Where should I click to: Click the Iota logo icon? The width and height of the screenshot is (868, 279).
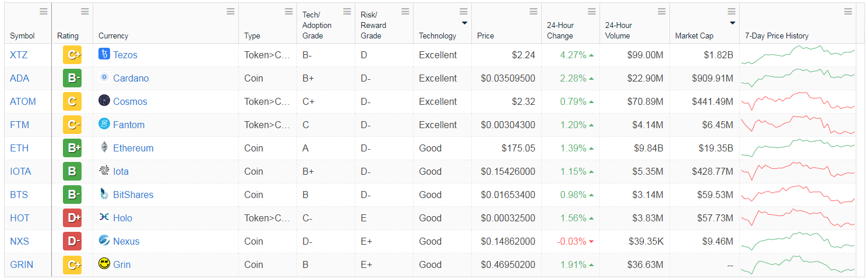point(104,171)
